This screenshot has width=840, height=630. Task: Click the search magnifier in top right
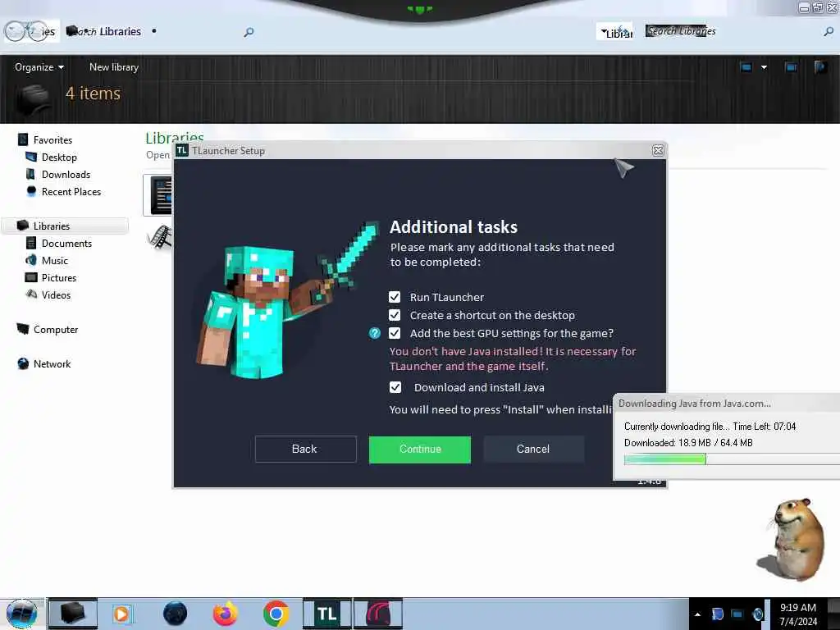click(829, 32)
